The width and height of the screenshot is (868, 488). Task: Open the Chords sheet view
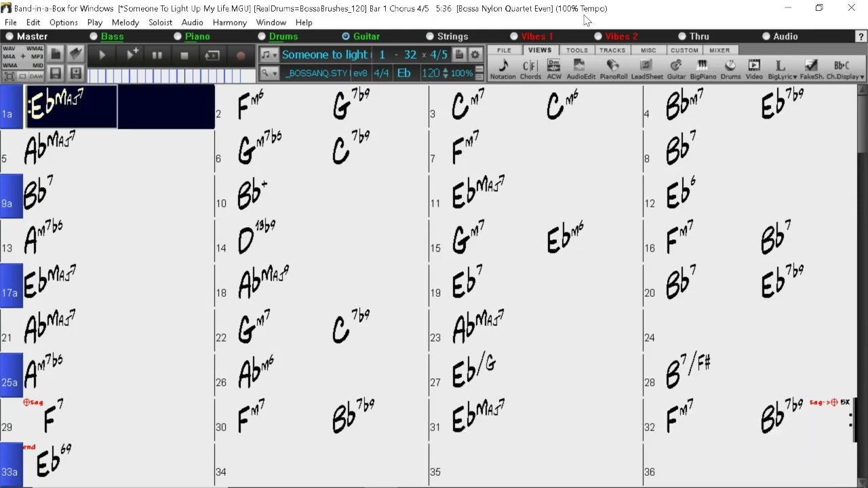[530, 70]
